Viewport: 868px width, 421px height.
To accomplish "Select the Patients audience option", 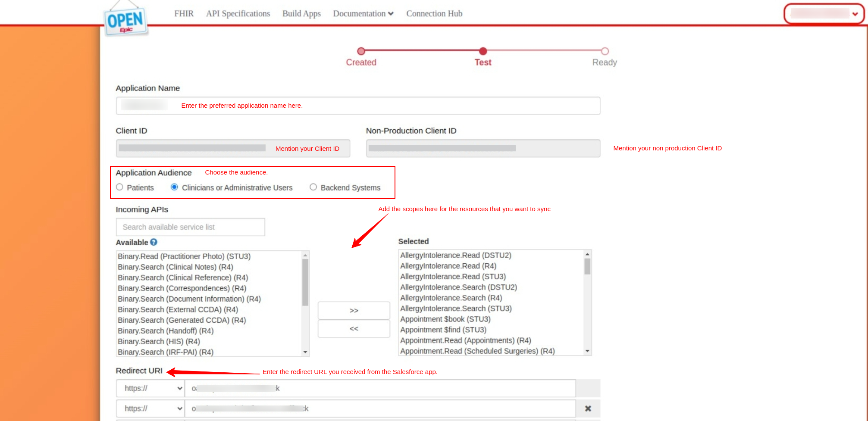I will coord(120,187).
